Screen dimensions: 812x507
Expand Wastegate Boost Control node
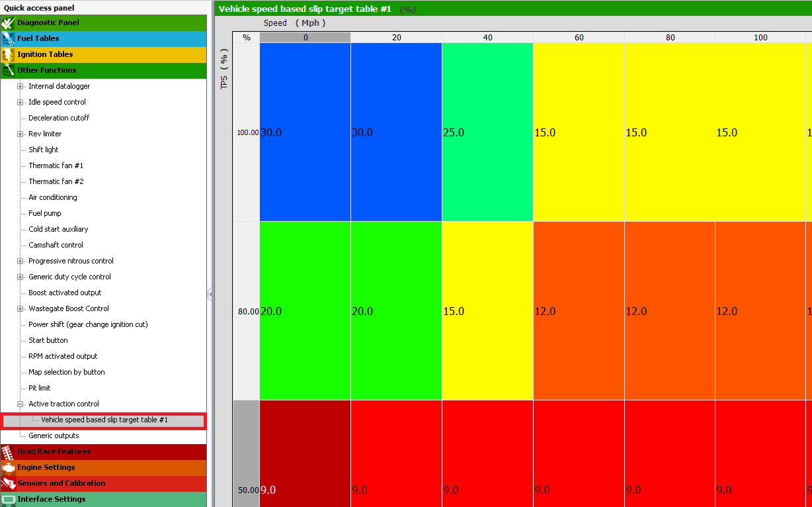(x=20, y=308)
